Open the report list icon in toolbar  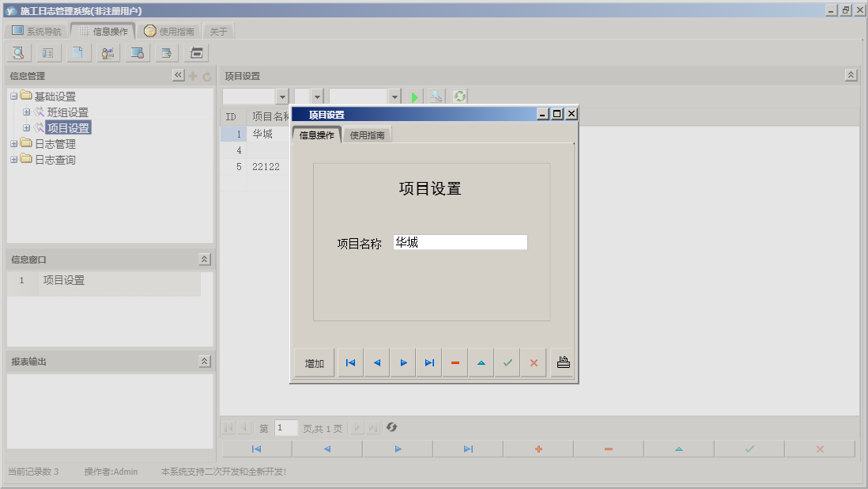47,52
